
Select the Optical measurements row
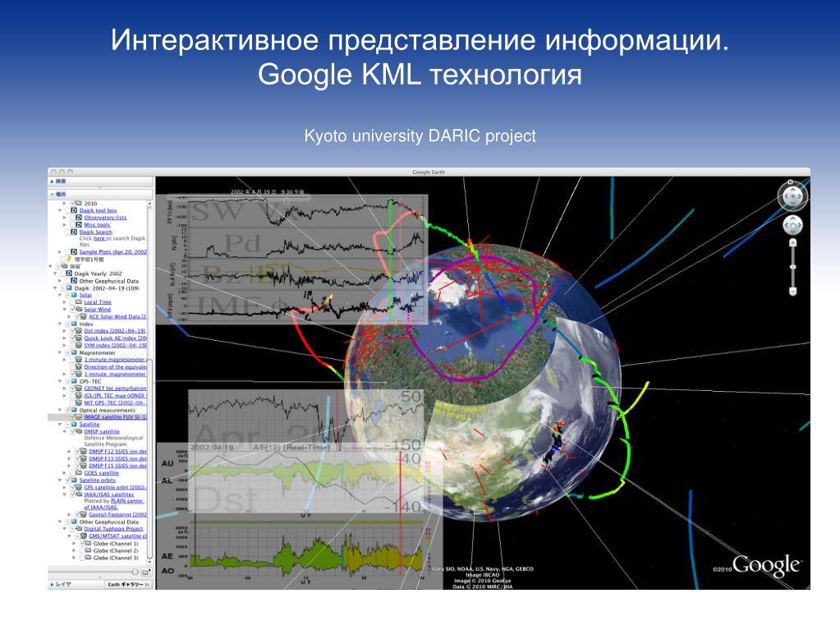click(x=107, y=410)
